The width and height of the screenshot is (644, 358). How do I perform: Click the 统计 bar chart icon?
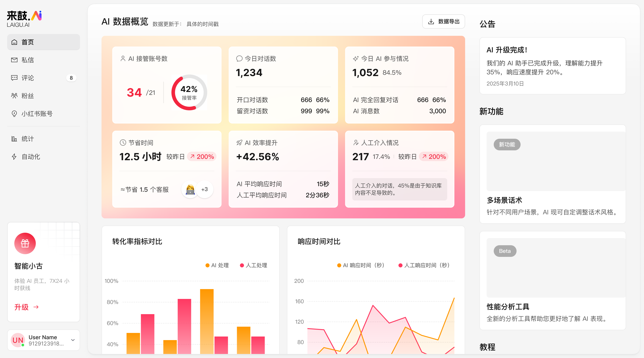[x=14, y=139]
